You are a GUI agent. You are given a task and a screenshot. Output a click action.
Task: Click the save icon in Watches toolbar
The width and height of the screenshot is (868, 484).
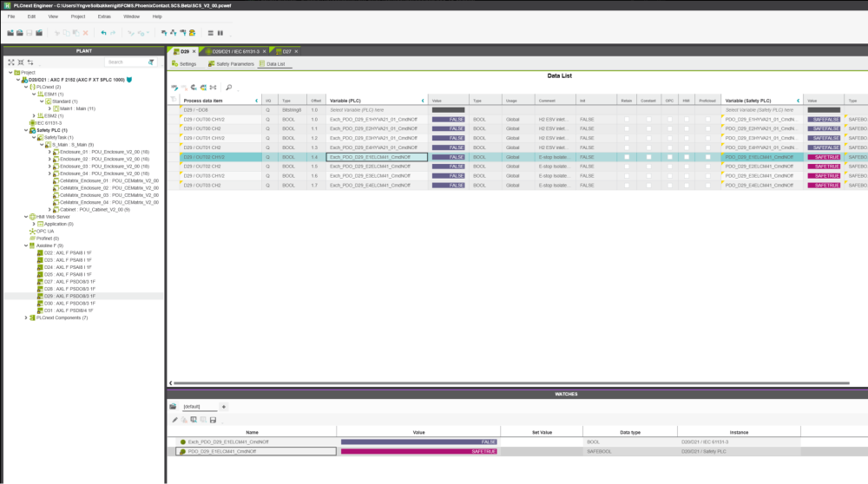click(213, 420)
